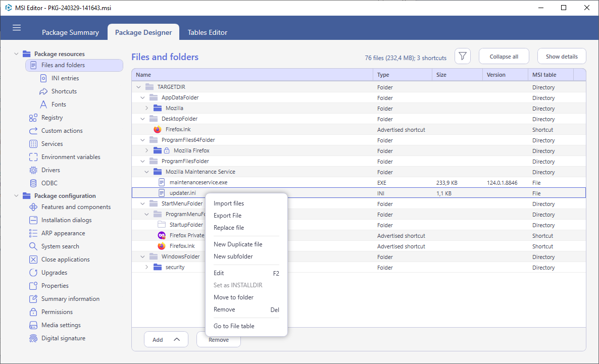Click the Close applications X icon
599x364 pixels.
point(33,259)
